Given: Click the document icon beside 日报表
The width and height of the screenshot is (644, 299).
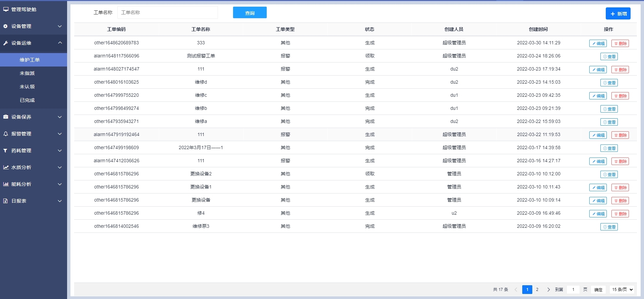Looking at the screenshot, I should coord(5,201).
